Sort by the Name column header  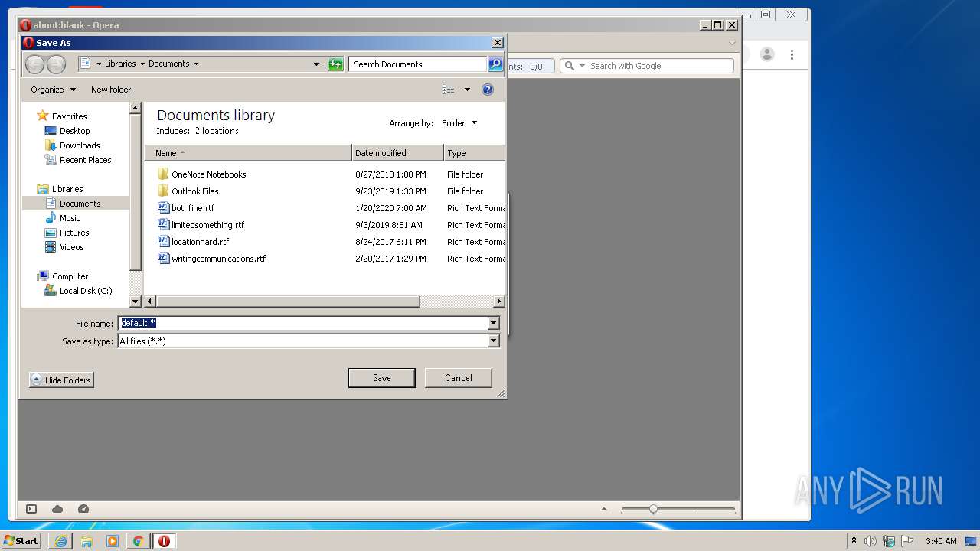[248, 153]
